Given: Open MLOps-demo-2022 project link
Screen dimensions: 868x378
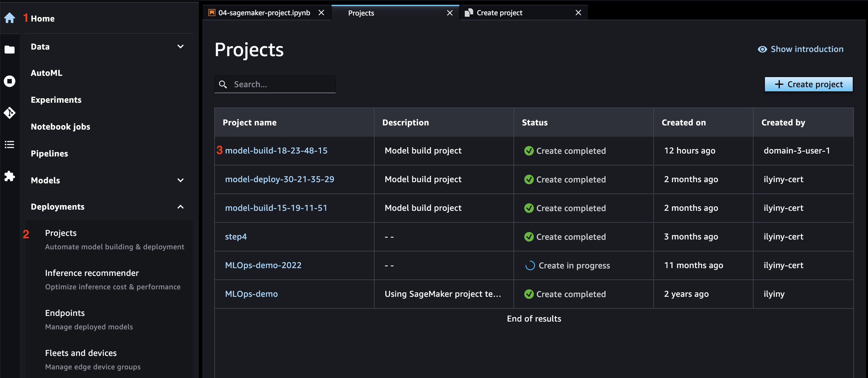Looking at the screenshot, I should 263,265.
